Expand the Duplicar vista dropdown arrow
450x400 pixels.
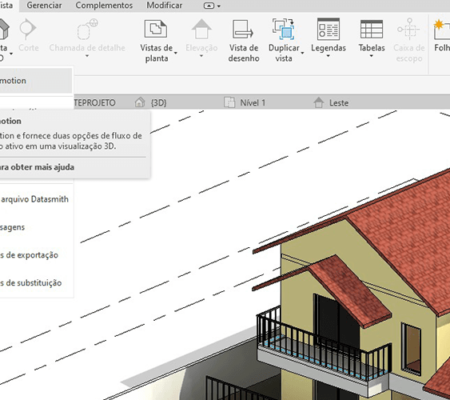[302, 53]
